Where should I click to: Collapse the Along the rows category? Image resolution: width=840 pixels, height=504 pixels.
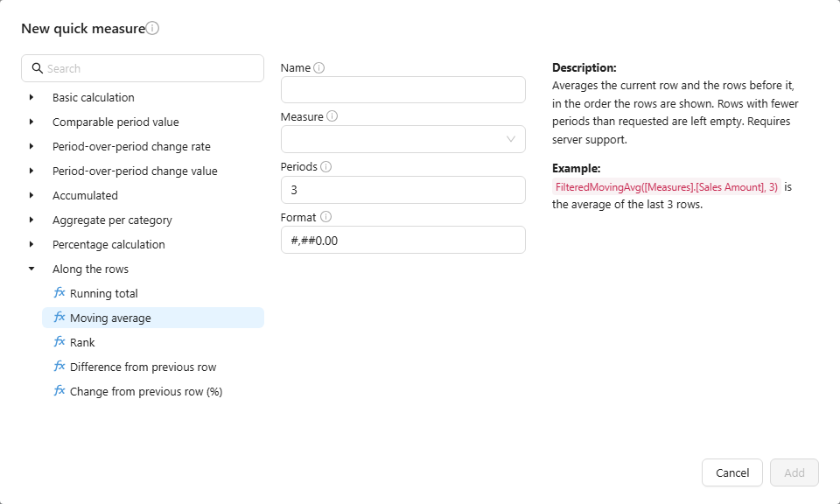point(31,269)
